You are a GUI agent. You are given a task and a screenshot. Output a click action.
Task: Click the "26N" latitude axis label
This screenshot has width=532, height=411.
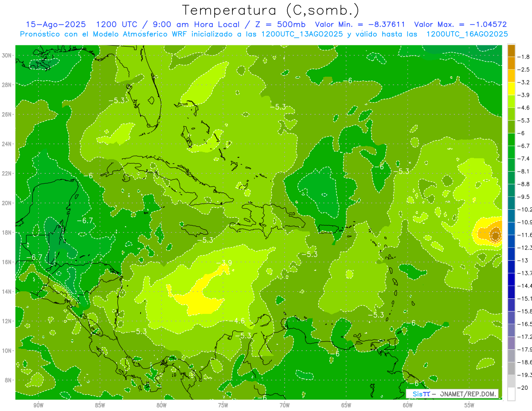pyautogui.click(x=8, y=114)
